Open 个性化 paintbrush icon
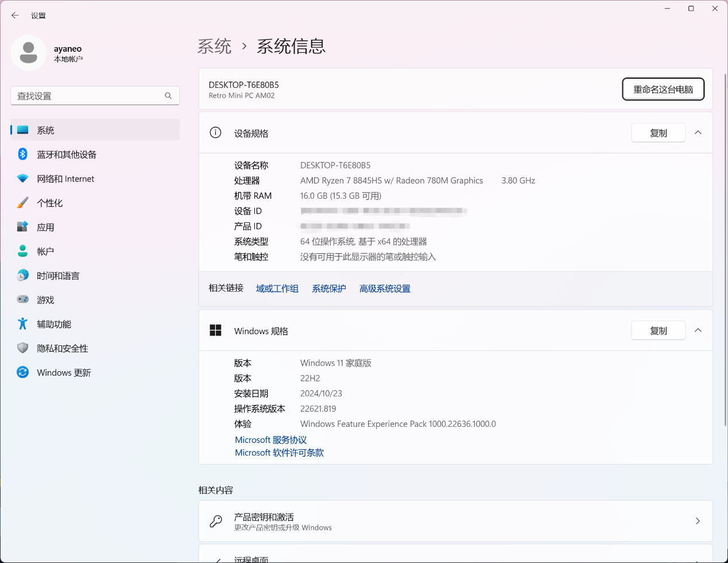Image resolution: width=728 pixels, height=563 pixels. point(22,203)
